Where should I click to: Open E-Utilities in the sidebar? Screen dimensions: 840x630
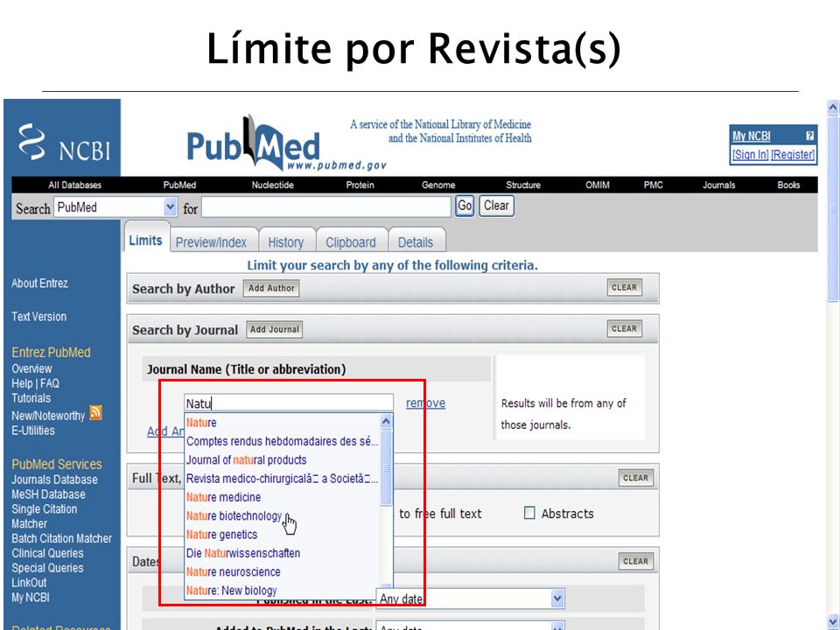(33, 430)
